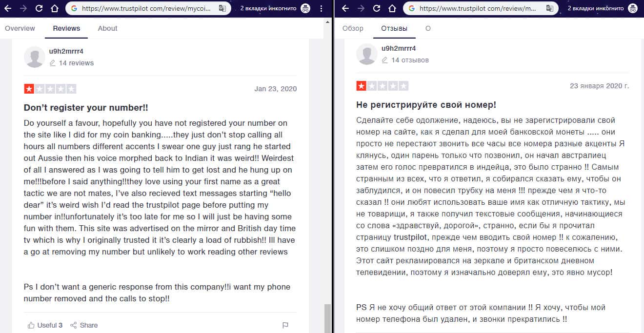Click translate icon in right address bar
This screenshot has width=644, height=333.
550,8
